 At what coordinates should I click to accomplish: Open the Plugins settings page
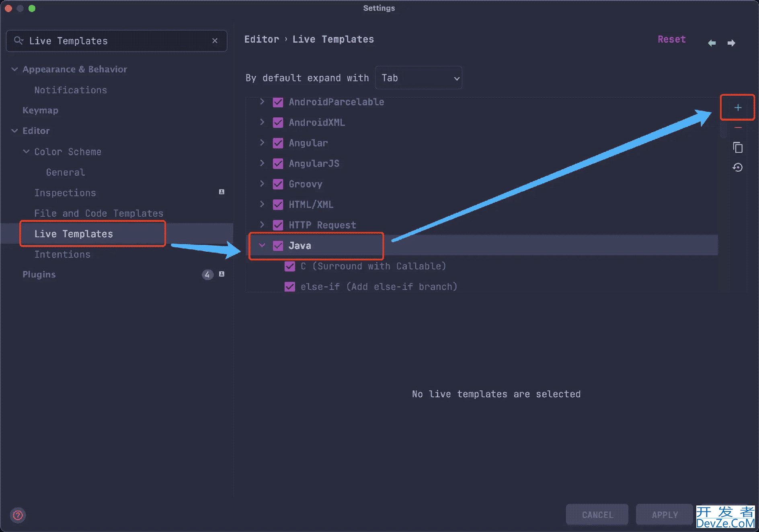tap(39, 275)
